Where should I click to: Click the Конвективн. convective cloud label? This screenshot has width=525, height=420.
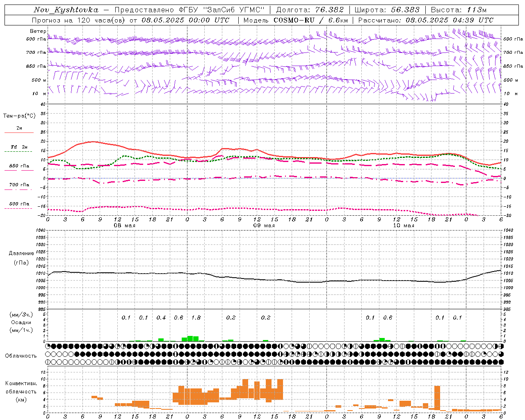[21, 383]
